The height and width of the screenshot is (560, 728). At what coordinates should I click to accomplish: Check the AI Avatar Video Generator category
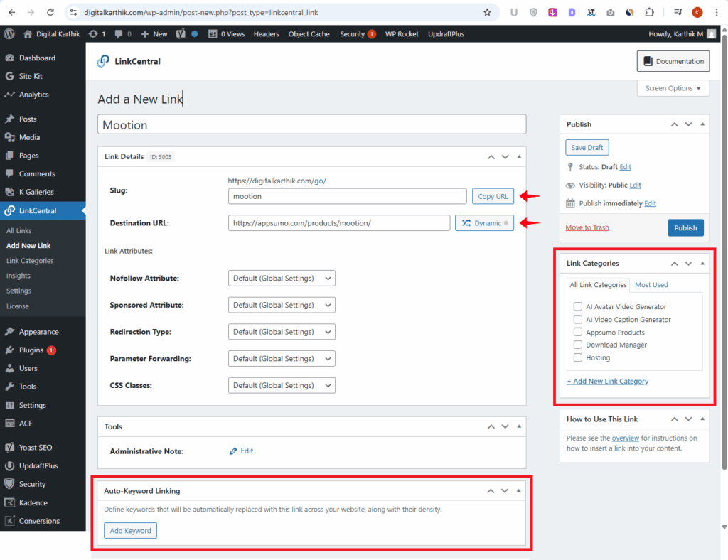(578, 307)
